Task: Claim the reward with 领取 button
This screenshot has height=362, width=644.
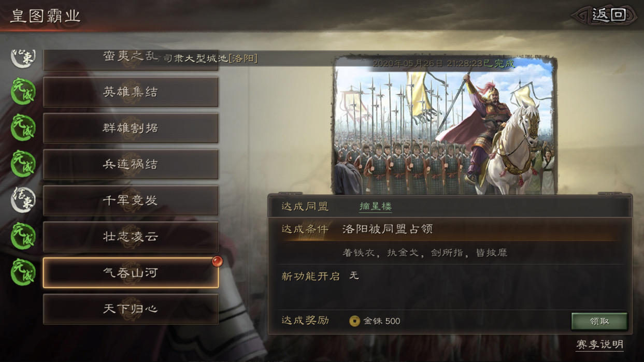Action: coord(599,321)
